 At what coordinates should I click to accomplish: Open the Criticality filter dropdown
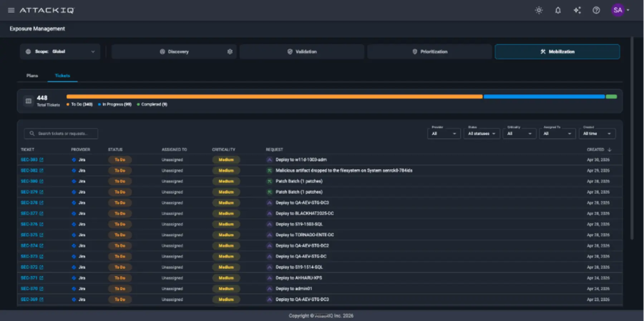click(519, 133)
